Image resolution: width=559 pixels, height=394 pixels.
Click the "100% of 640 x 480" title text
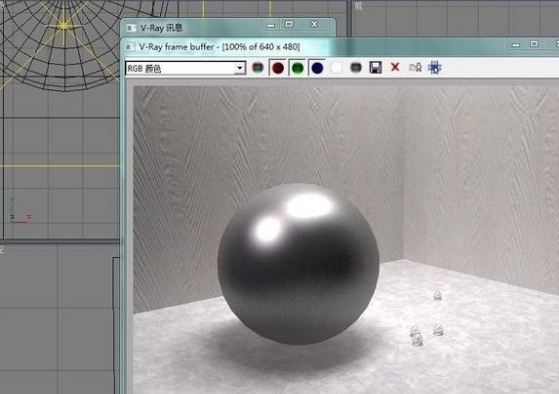tap(261, 47)
